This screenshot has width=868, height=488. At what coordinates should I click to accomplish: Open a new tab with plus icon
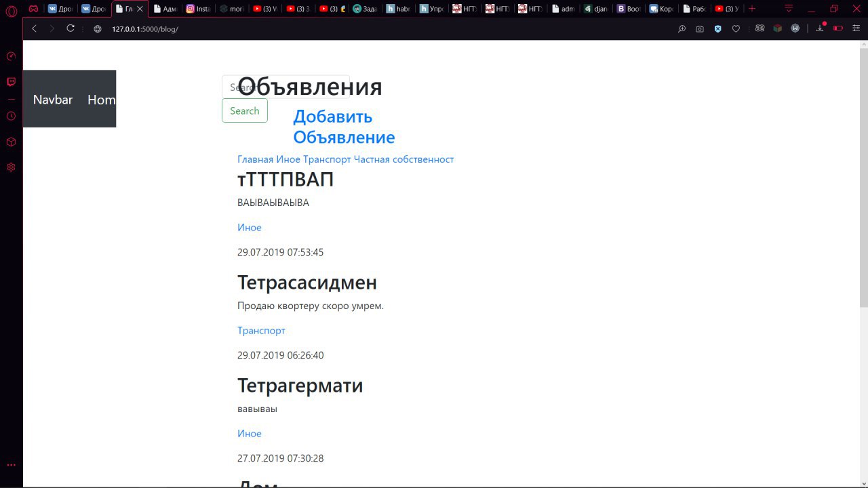752,9
